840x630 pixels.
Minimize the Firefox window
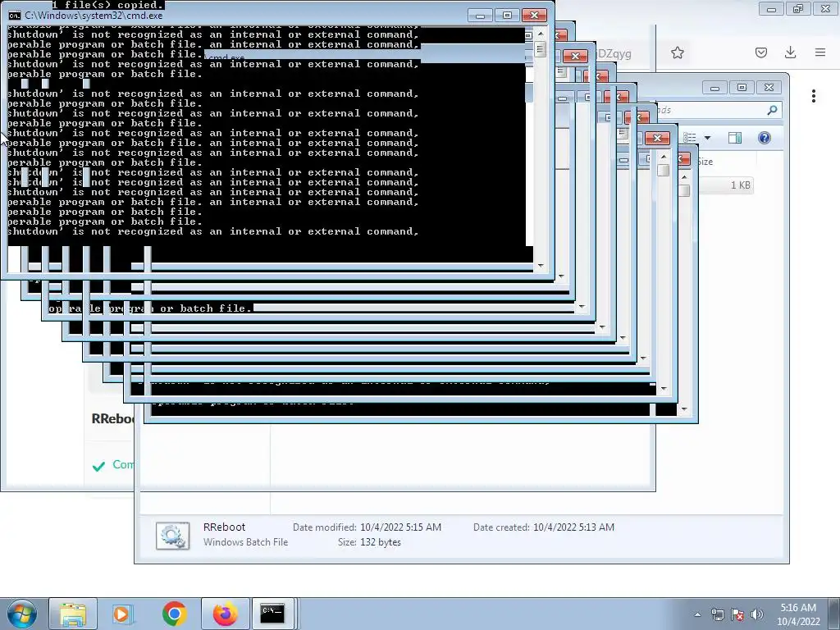click(x=771, y=9)
